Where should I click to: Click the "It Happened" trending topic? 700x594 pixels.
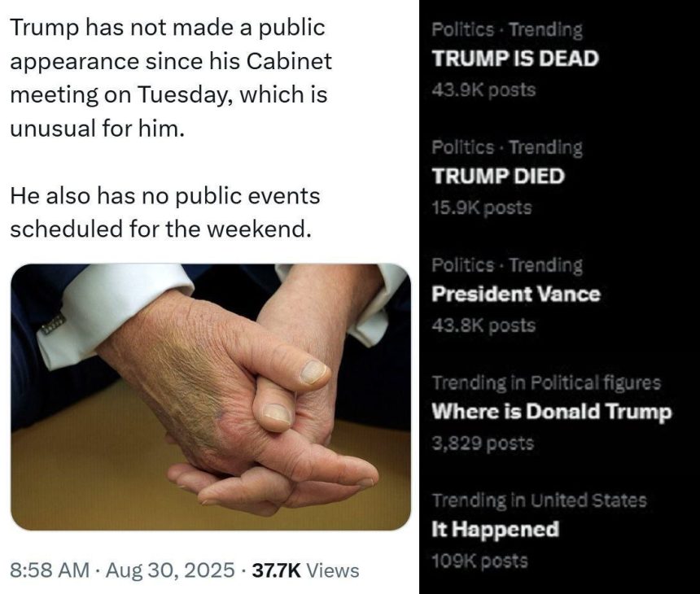pos(495,530)
